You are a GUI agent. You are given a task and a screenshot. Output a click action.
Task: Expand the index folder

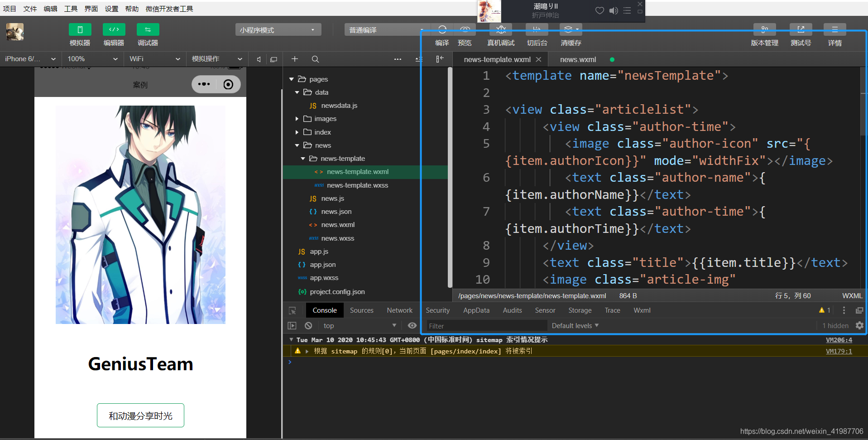pos(297,132)
